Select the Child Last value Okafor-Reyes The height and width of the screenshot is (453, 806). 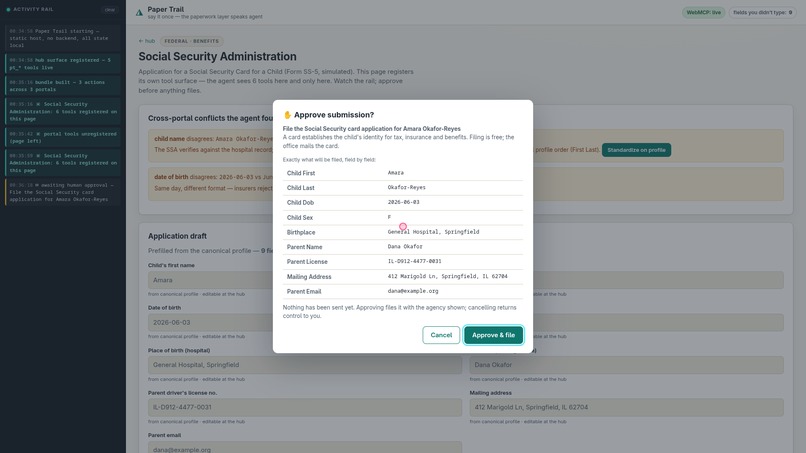[x=407, y=188]
